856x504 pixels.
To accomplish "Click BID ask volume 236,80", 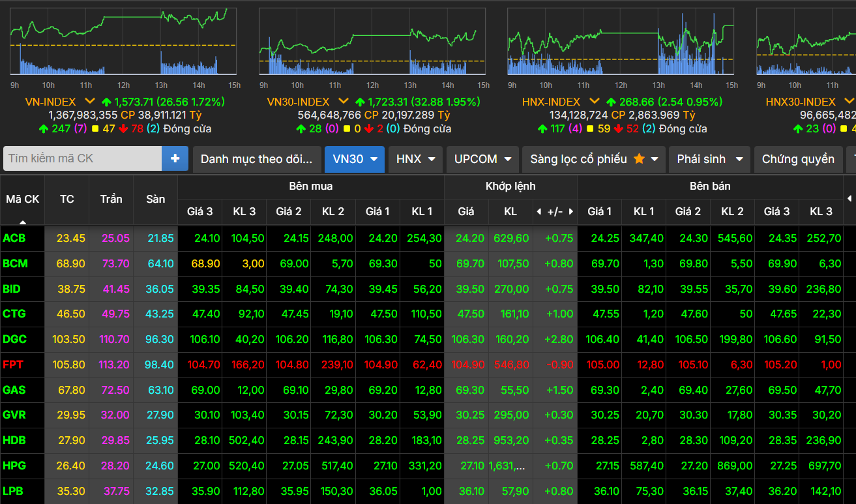I will point(823,289).
